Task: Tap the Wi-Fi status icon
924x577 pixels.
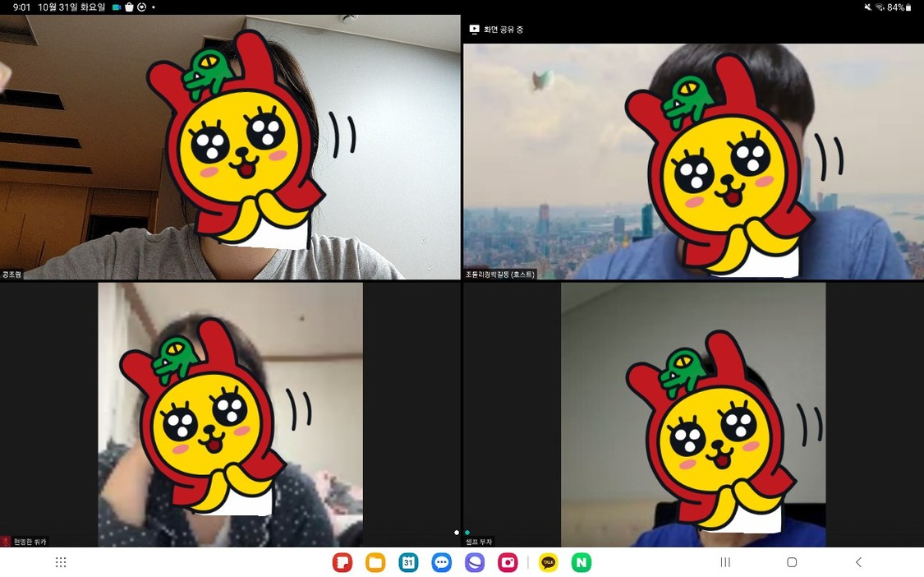Action: [880, 7]
